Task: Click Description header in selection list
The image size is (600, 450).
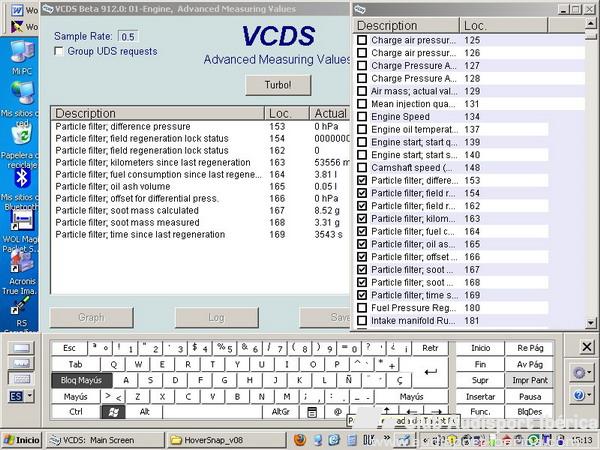Action: point(406,26)
